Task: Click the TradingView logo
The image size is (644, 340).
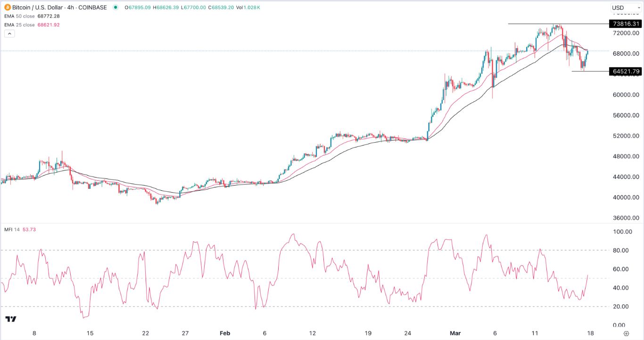Action: pos(11,319)
